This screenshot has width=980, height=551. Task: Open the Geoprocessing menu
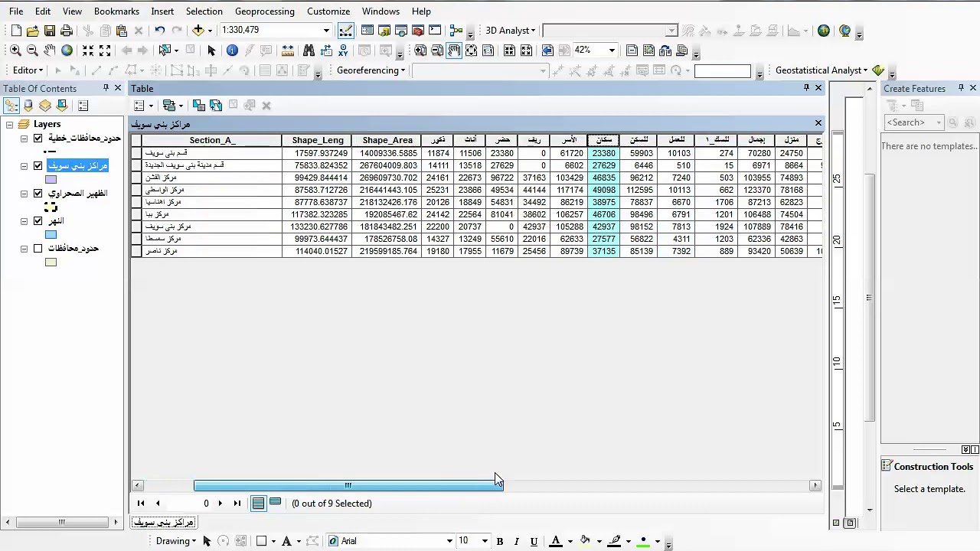click(265, 11)
